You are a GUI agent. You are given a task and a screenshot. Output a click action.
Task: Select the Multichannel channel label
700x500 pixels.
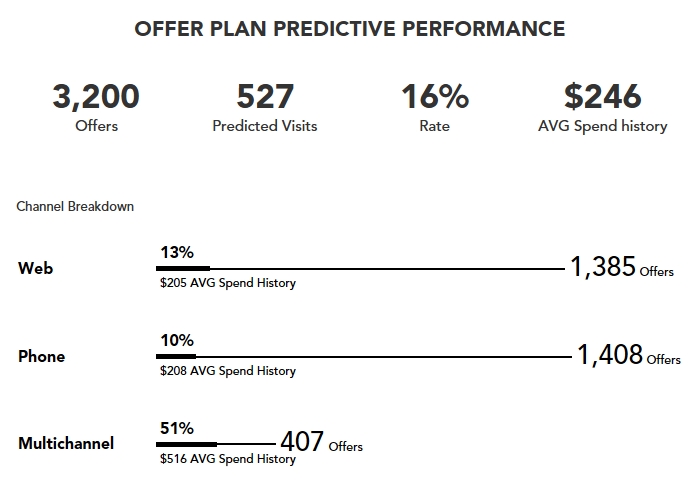[x=66, y=443]
